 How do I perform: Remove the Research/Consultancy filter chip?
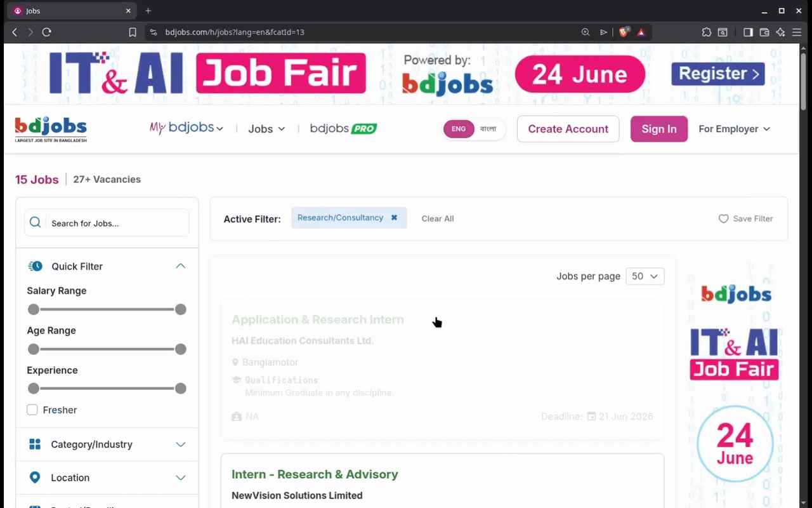point(394,217)
